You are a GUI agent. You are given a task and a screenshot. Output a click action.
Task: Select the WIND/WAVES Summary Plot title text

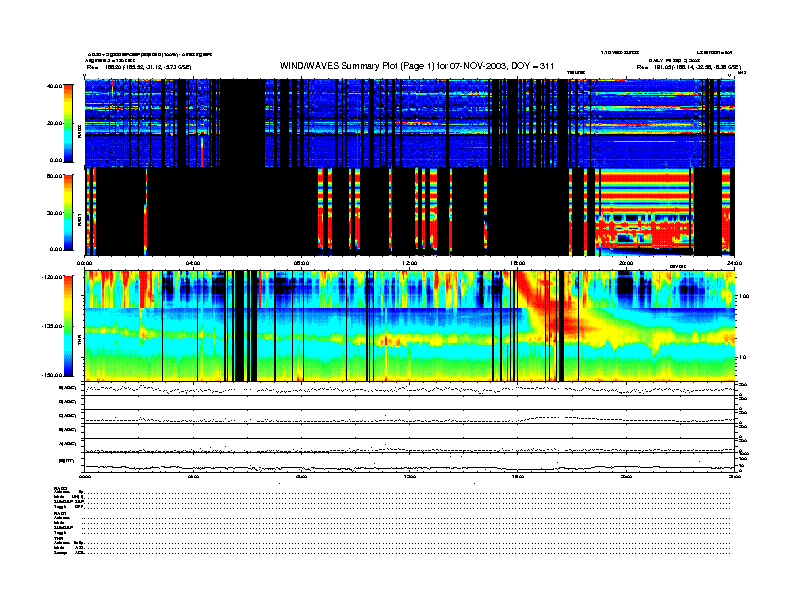[417, 66]
